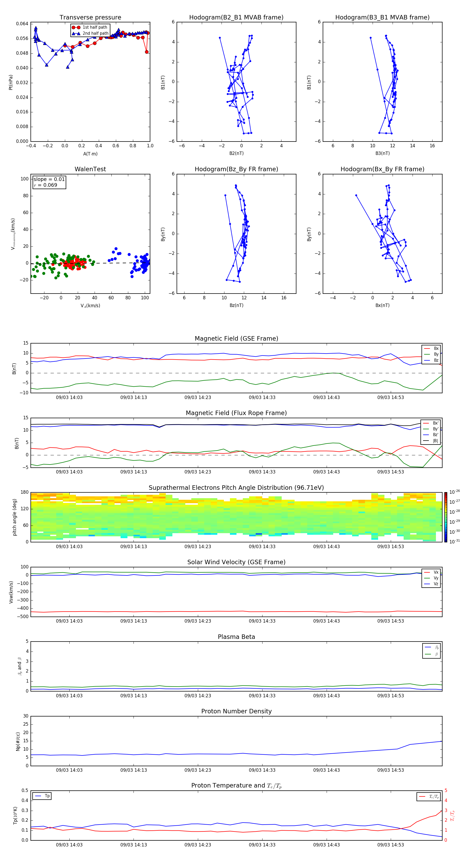
Task: Click the "A(T·m)" x-axis label
Action: tap(90, 154)
